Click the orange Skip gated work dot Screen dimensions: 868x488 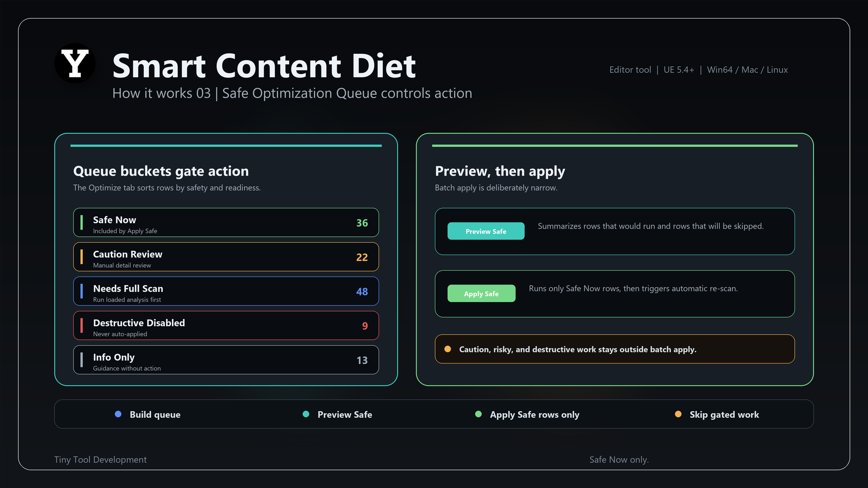(678, 414)
